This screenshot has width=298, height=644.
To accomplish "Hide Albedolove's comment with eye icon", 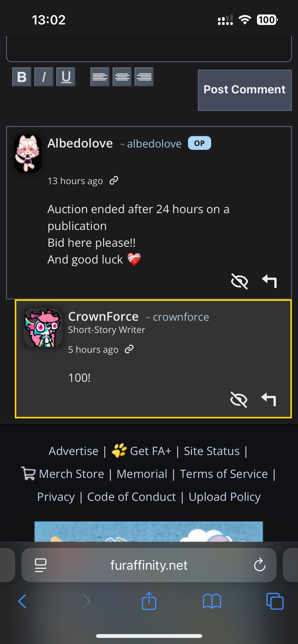I will [239, 281].
